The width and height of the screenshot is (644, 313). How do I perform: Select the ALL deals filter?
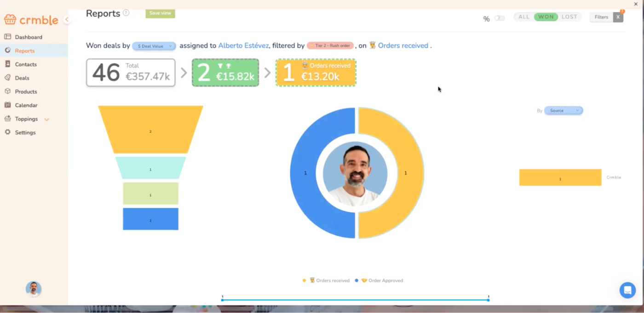(x=524, y=17)
